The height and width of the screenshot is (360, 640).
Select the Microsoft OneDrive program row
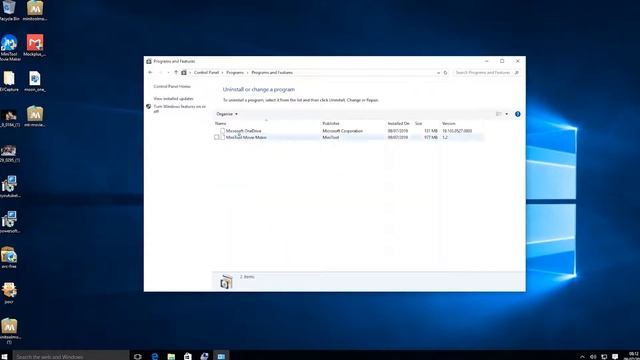click(x=349, y=131)
